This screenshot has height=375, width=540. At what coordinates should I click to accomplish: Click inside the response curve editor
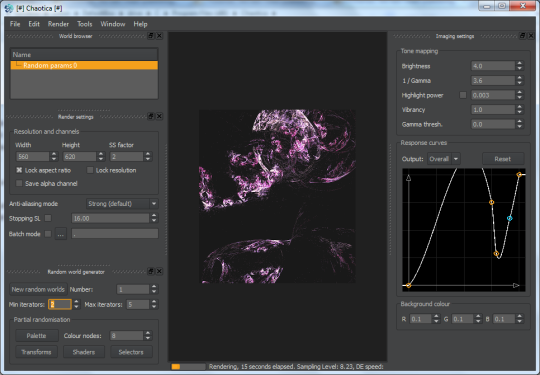pyautogui.click(x=464, y=230)
